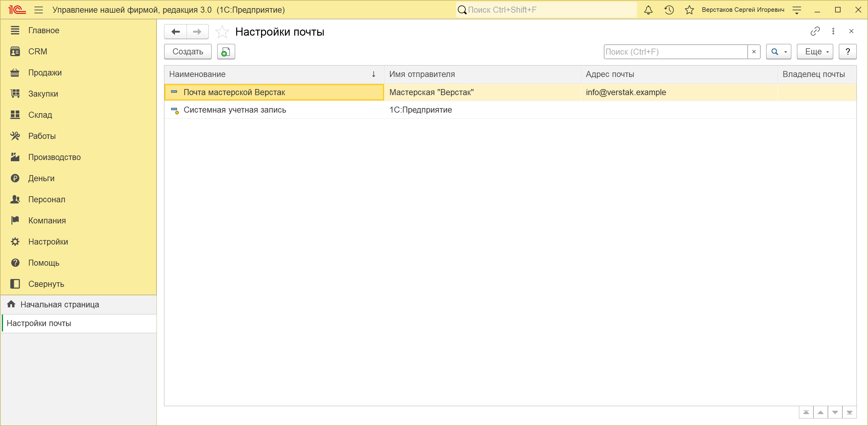The image size is (868, 426).
Task: Clear the list search field
Action: [754, 52]
